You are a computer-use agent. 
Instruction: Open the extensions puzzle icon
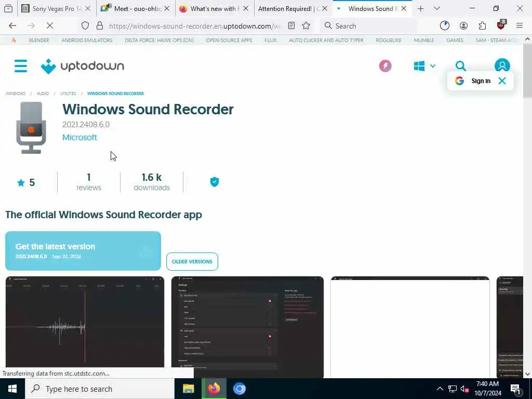(x=482, y=25)
